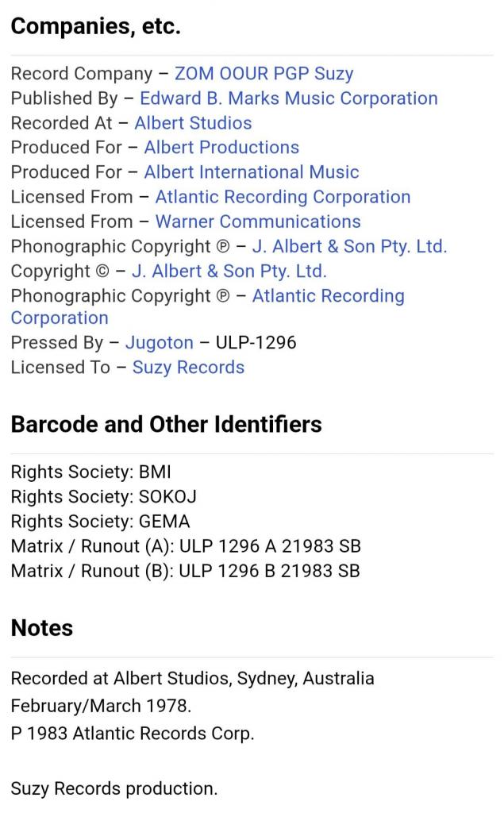
Task: Visit the Albert Productions link
Action: click(221, 148)
